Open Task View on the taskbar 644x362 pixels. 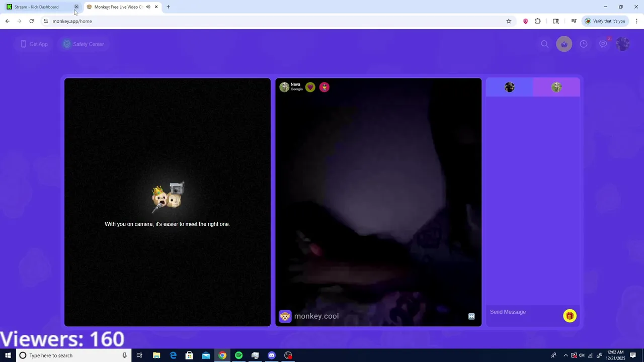click(x=140, y=355)
